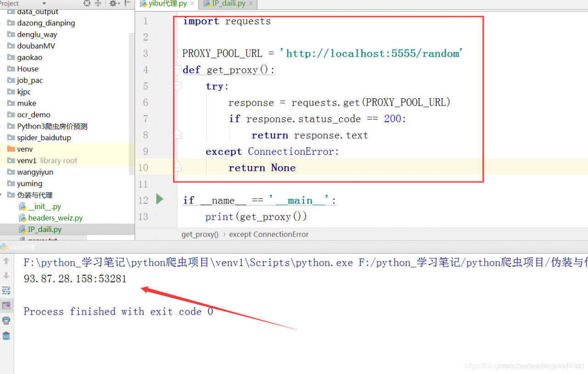Run the script from the green gutter arrow

(x=159, y=199)
